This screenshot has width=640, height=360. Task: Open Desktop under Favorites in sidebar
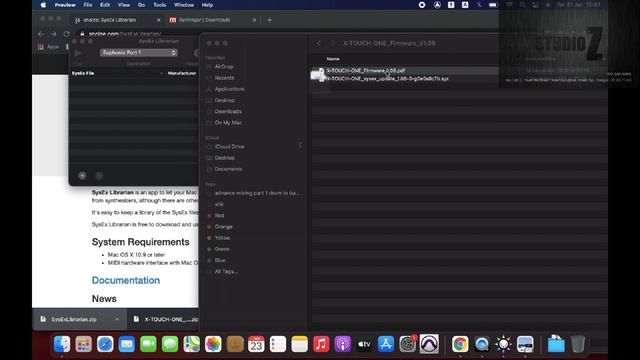click(224, 100)
